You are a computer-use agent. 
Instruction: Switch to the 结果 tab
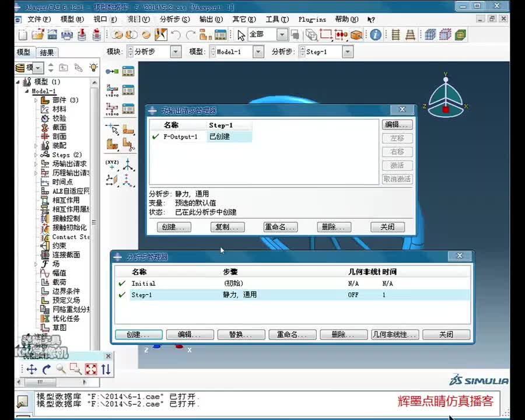(x=47, y=52)
